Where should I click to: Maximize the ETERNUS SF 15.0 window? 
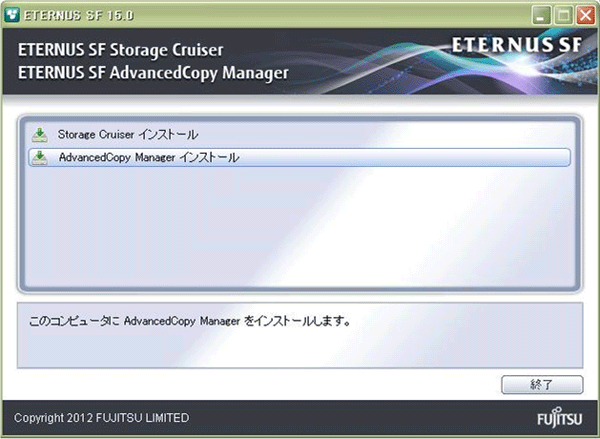click(564, 16)
